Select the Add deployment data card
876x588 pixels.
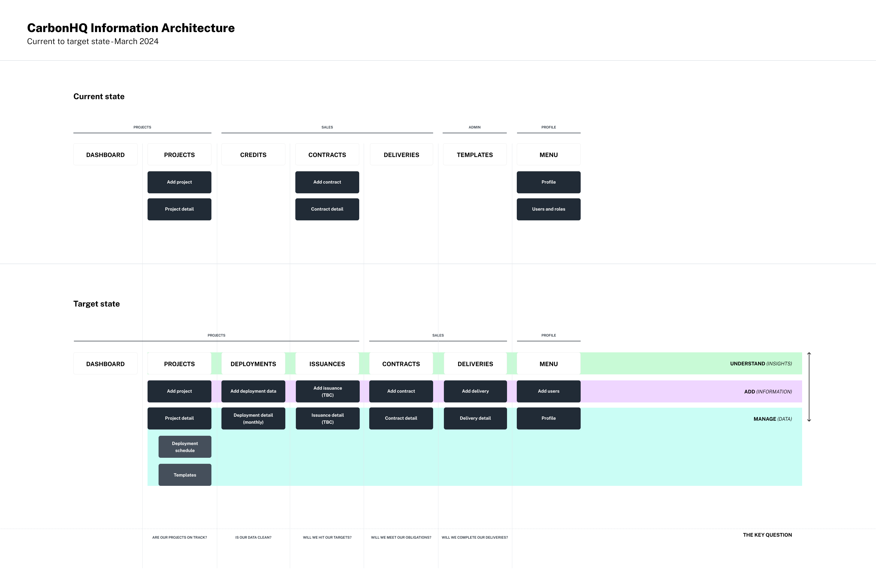[x=253, y=391]
